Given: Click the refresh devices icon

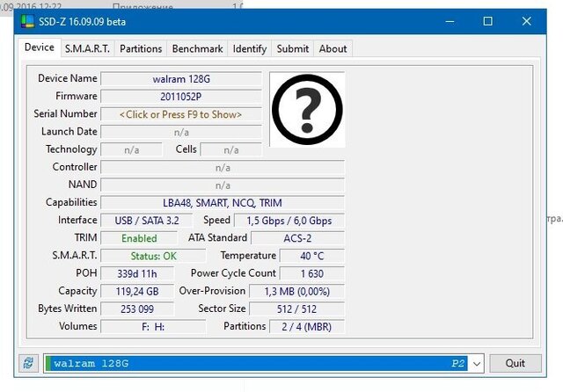Looking at the screenshot, I should 28,363.
